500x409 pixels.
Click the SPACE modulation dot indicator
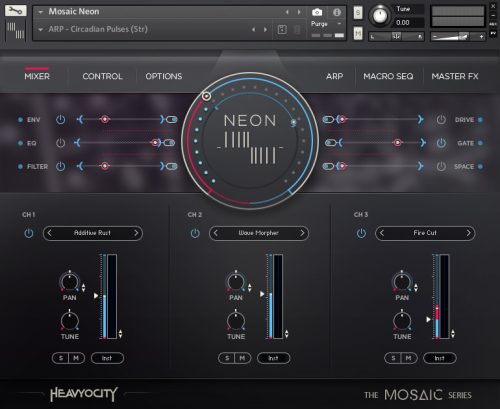click(480, 166)
